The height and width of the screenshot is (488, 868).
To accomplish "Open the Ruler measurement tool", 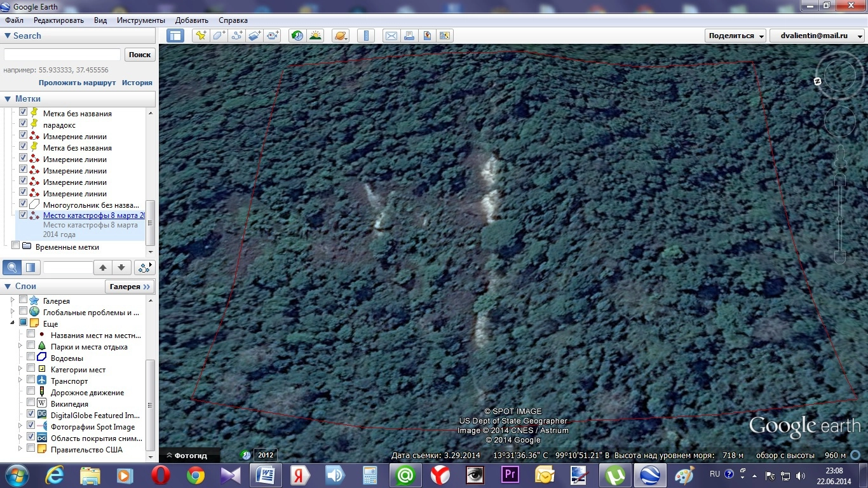I will point(365,36).
